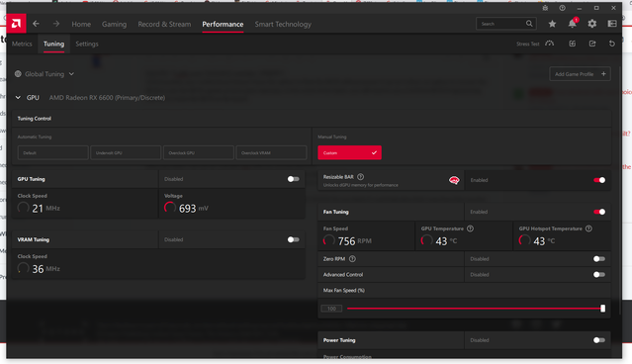Open the Metrics sub-tab

coord(22,44)
